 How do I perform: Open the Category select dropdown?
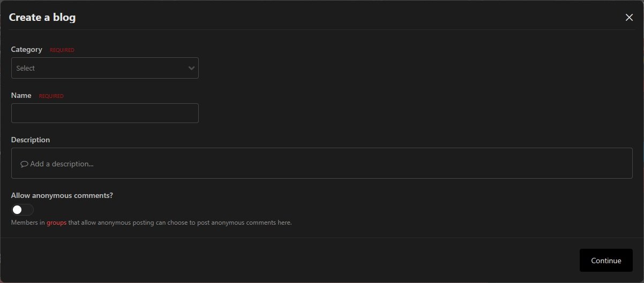click(x=104, y=68)
